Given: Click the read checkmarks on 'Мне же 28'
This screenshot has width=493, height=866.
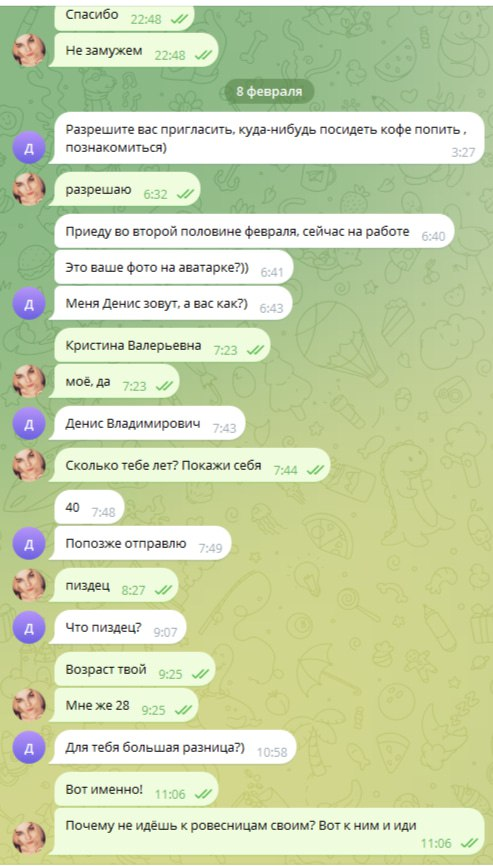Looking at the screenshot, I should [x=182, y=710].
